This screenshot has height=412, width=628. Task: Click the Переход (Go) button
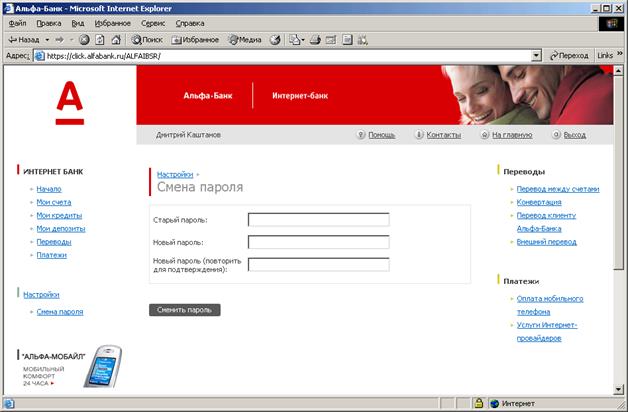(x=569, y=56)
